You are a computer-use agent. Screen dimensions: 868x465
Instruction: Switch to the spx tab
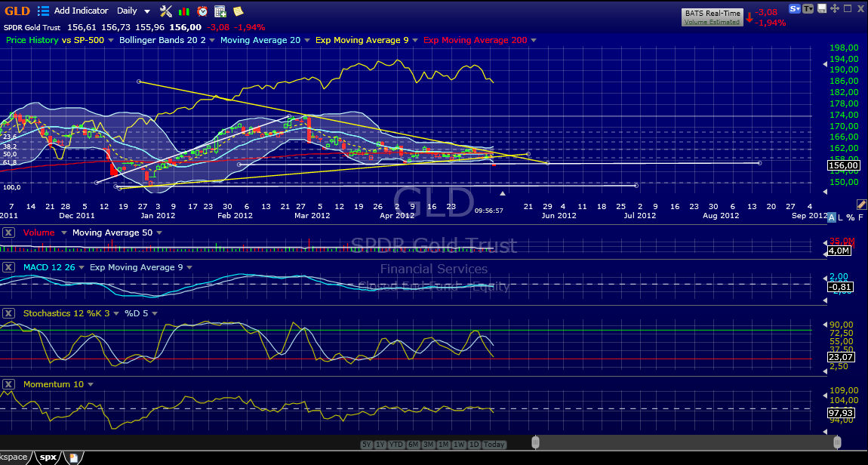(x=48, y=457)
